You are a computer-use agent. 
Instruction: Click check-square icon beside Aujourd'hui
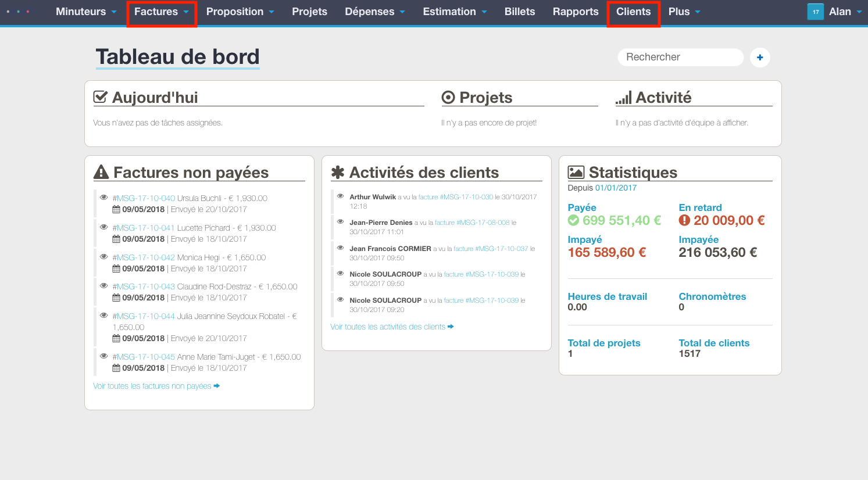(100, 97)
